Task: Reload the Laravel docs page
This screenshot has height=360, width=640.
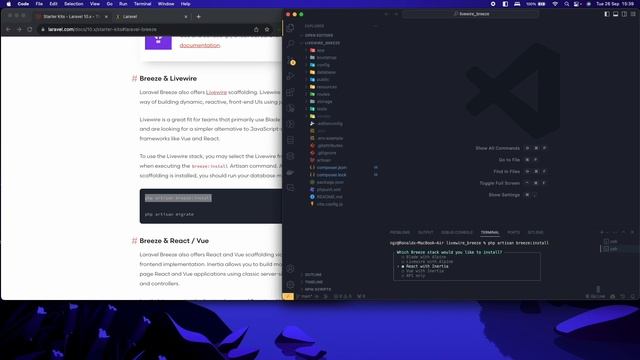Action: click(30, 29)
